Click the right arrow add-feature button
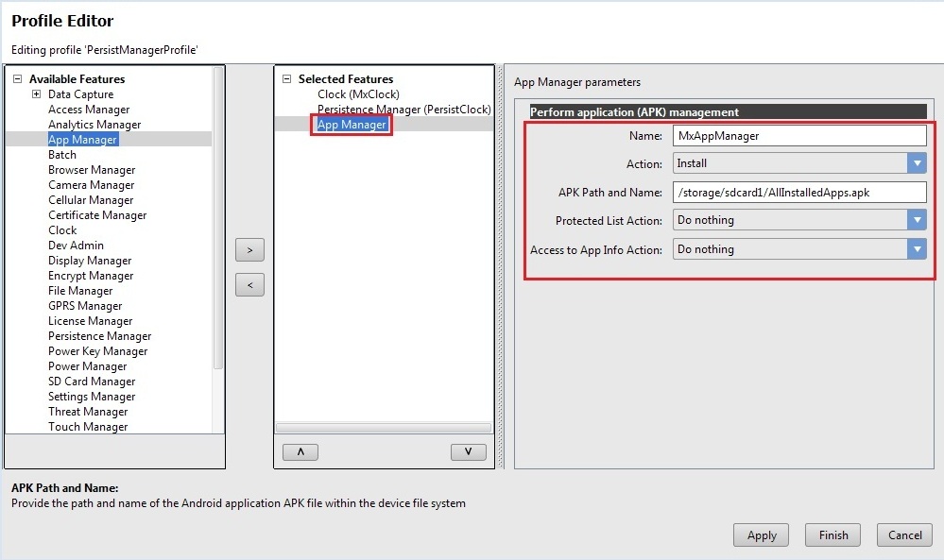Screen dimensions: 944x560 pos(249,250)
